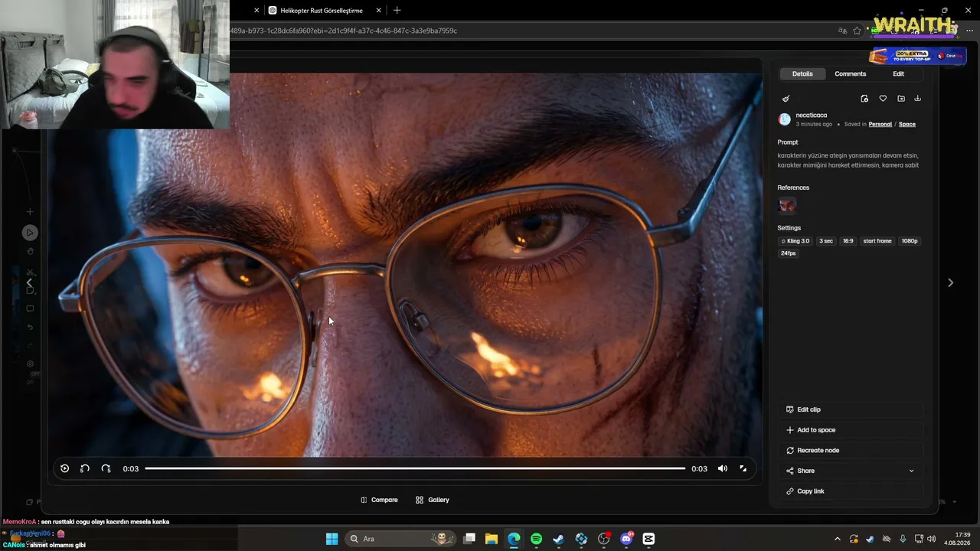Viewport: 980px width, 551px height.
Task: Open the settings gear in left toolbar
Action: click(30, 364)
